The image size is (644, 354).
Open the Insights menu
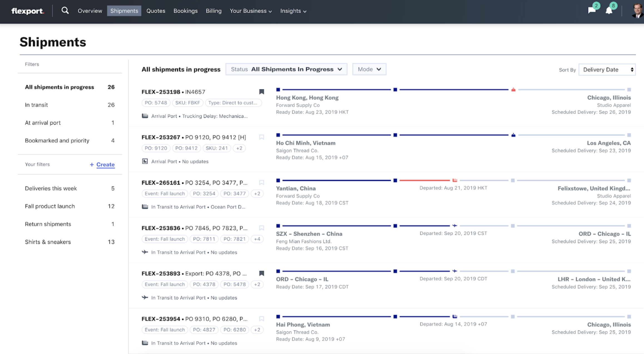(x=293, y=11)
